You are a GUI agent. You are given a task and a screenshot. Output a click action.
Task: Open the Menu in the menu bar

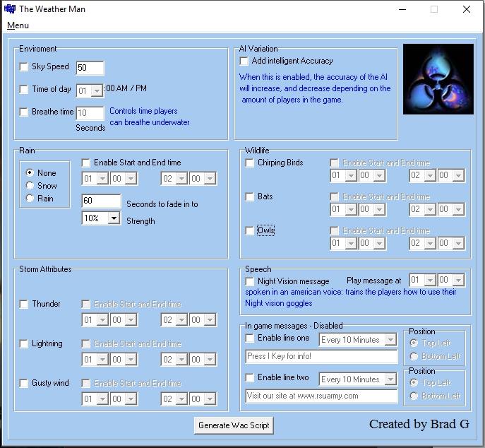click(x=18, y=25)
